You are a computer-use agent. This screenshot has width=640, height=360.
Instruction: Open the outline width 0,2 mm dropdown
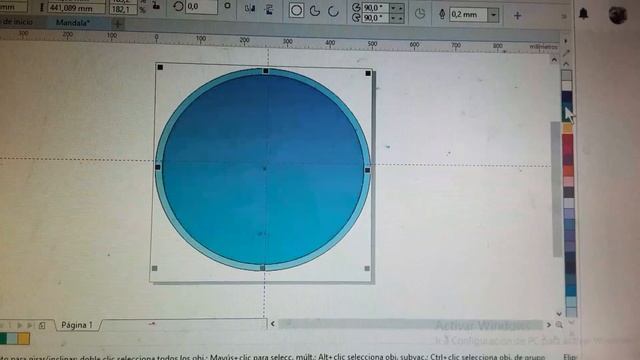[x=494, y=15]
